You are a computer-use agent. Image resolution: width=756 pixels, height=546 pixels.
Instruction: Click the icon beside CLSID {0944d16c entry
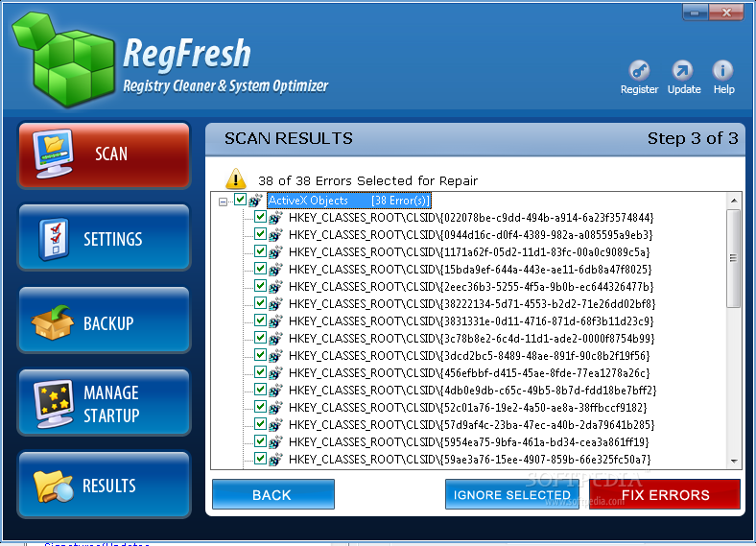click(275, 235)
